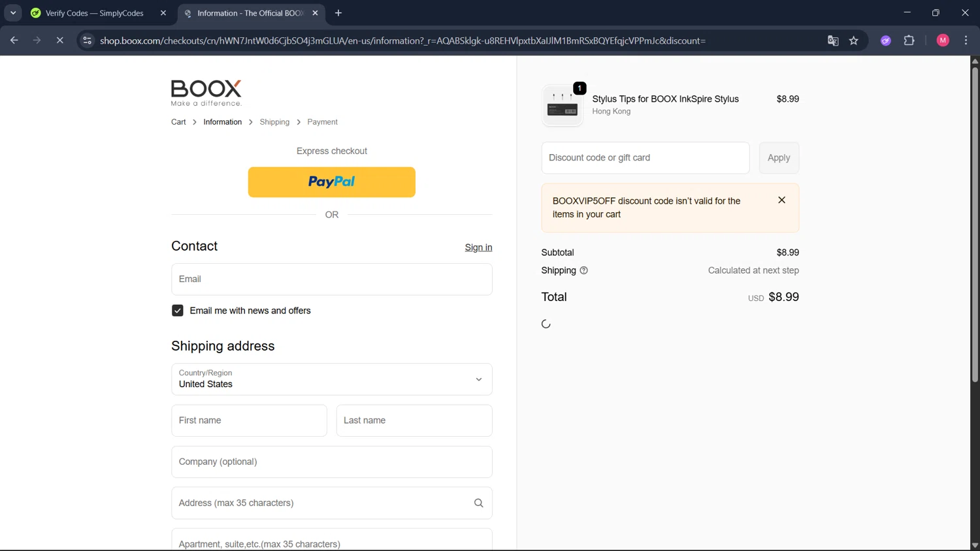The width and height of the screenshot is (980, 551).
Task: Open the Chrome profile avatar M
Action: coord(943,40)
